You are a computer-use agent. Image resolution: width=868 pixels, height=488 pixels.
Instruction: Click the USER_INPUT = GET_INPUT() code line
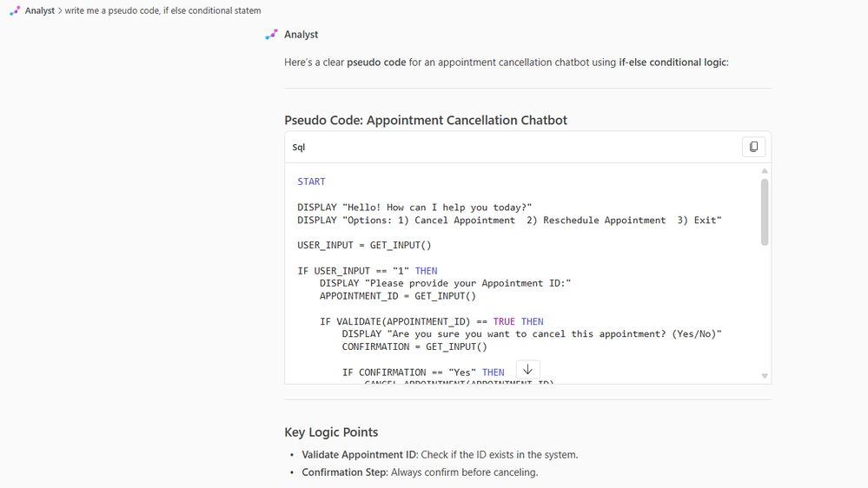(x=364, y=246)
